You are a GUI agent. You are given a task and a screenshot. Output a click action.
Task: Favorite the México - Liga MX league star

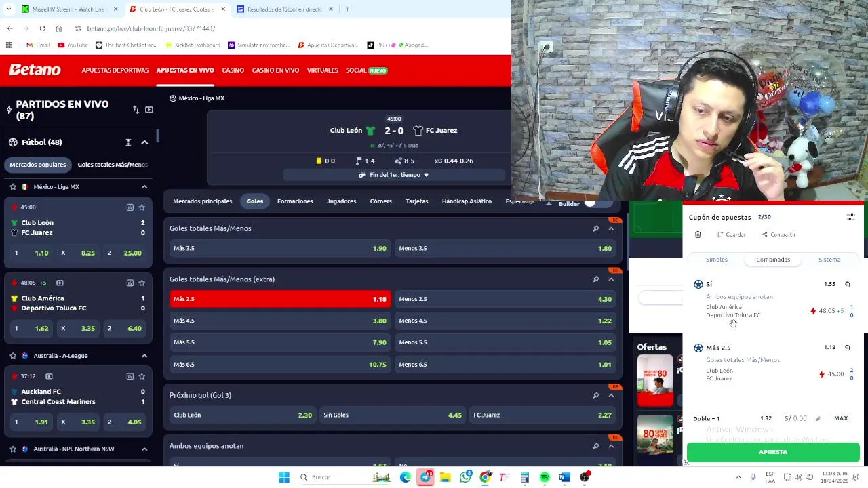[13, 187]
